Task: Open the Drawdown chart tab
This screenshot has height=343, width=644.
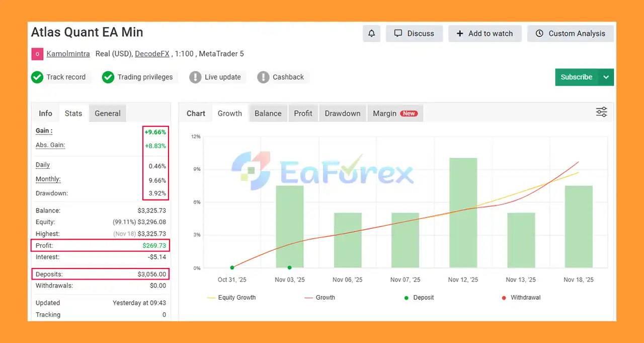Action: click(342, 113)
